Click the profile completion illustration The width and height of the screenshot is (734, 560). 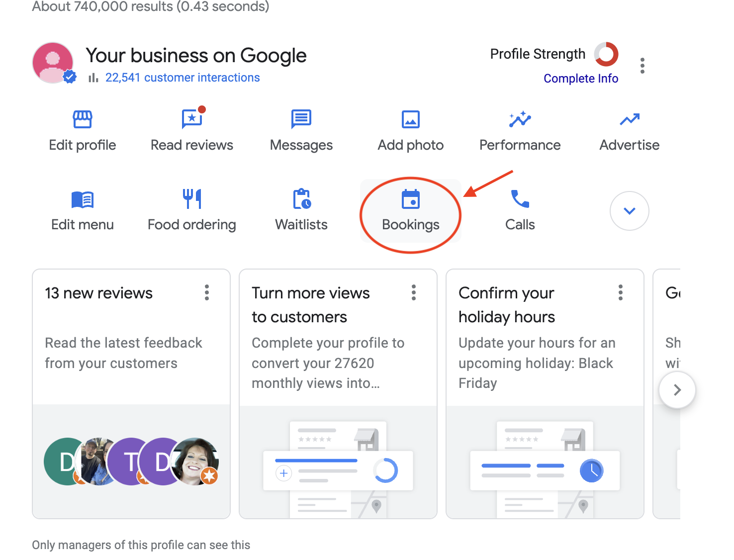[338, 469]
